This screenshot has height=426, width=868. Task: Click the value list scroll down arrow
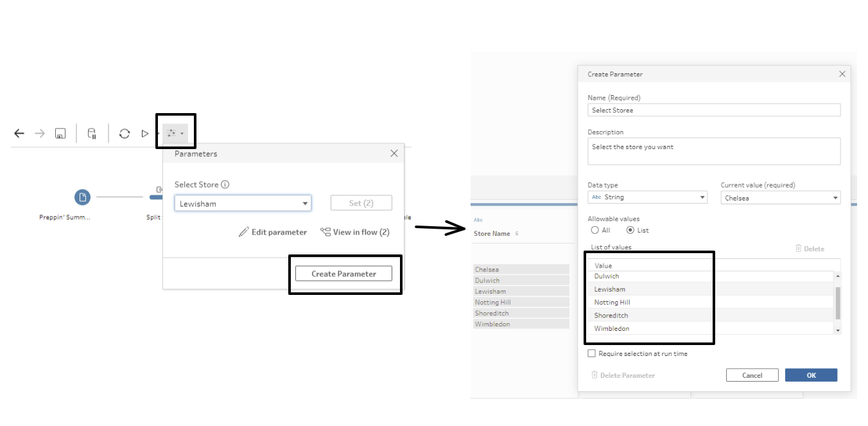pyautogui.click(x=837, y=330)
